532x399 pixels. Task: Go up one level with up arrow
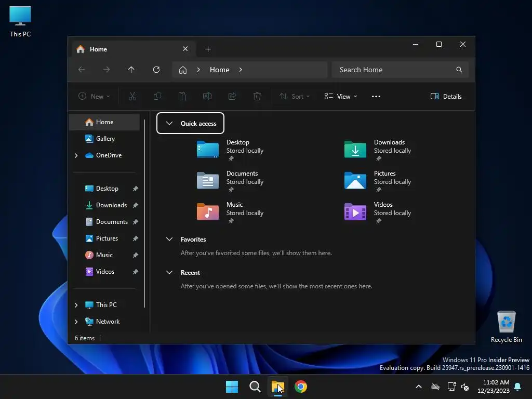coord(131,70)
